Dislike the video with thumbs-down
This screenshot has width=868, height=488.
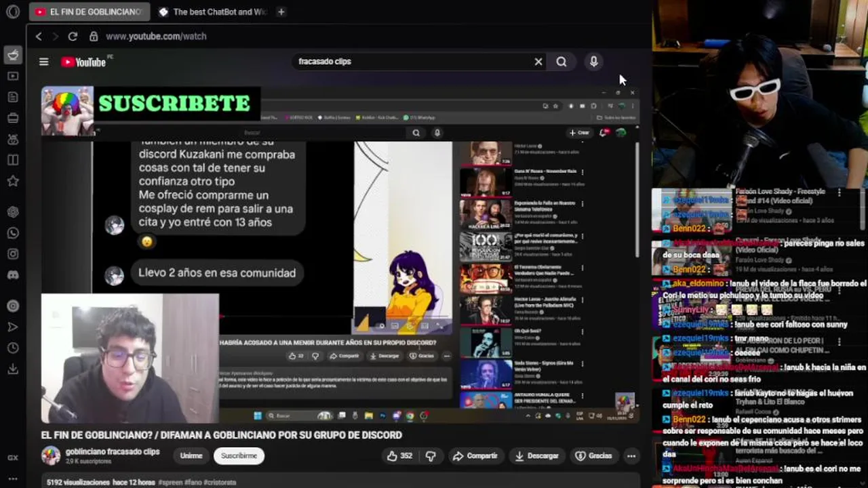click(x=430, y=456)
